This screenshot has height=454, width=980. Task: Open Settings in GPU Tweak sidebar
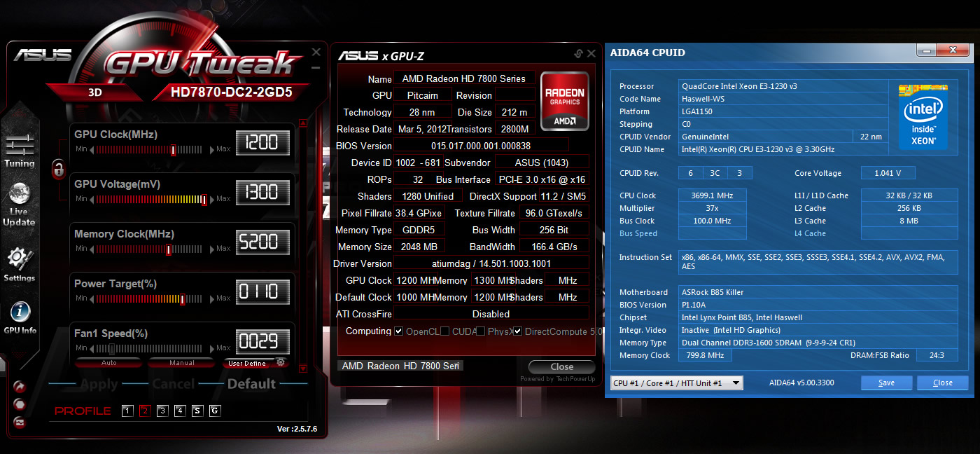pyautogui.click(x=20, y=265)
